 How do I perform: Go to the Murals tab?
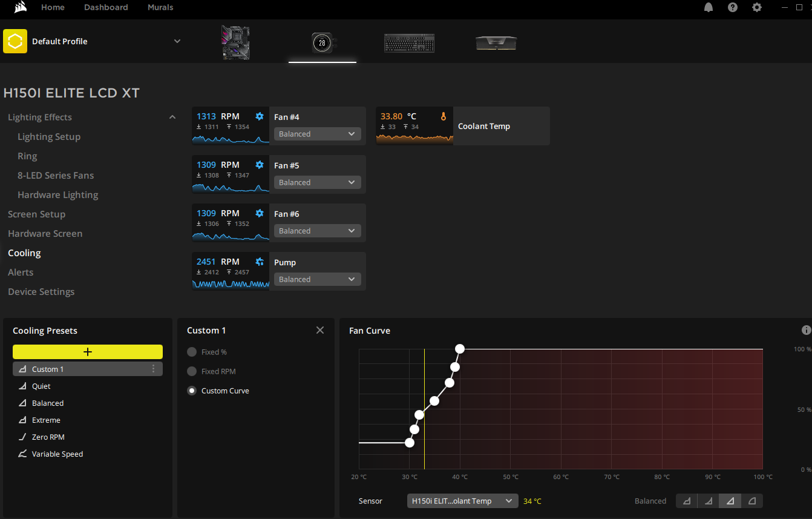pyautogui.click(x=160, y=7)
